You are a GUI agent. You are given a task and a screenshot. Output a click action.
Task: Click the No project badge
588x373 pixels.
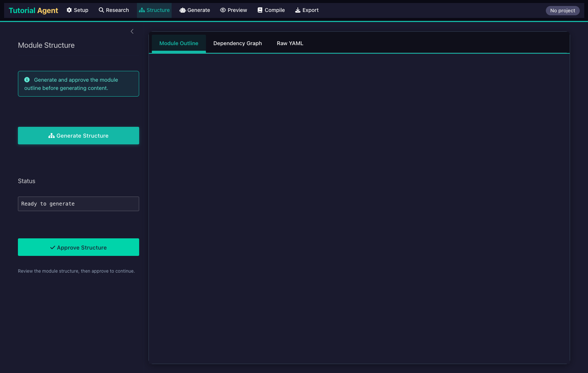pyautogui.click(x=563, y=10)
